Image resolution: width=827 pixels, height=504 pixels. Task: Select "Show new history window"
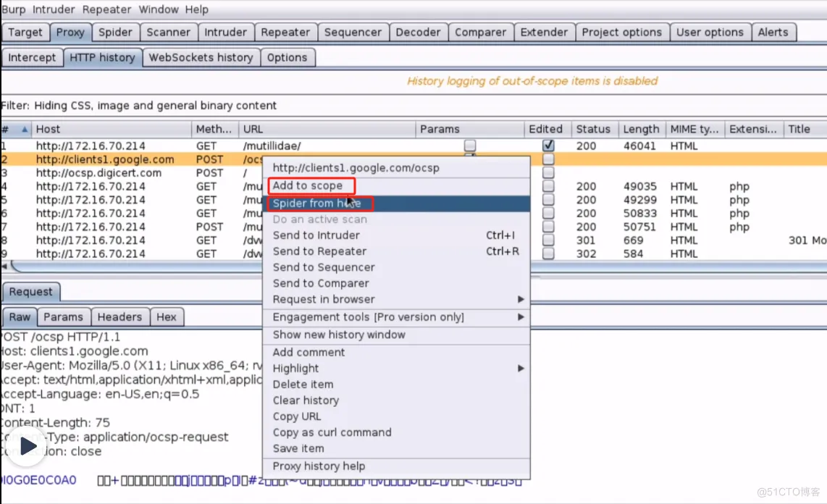click(x=337, y=335)
